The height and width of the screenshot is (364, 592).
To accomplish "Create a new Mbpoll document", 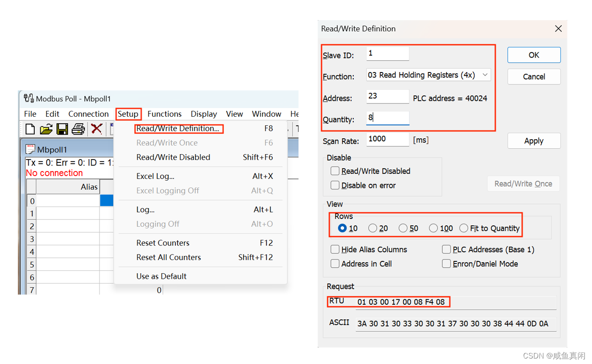I will 30,129.
